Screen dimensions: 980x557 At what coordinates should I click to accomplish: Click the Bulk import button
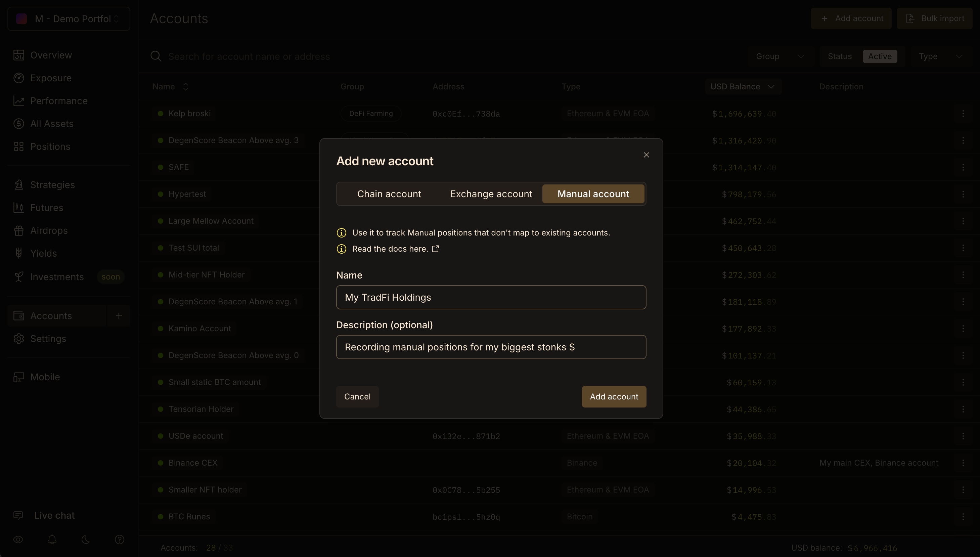(934, 18)
